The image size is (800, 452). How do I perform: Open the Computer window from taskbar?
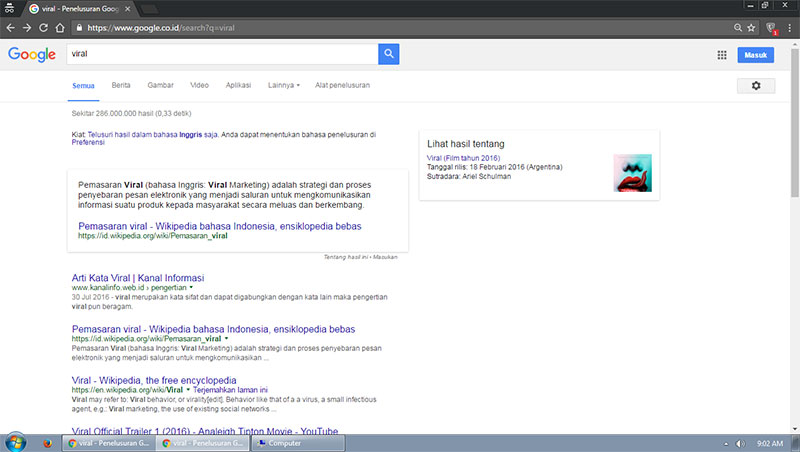[x=298, y=443]
